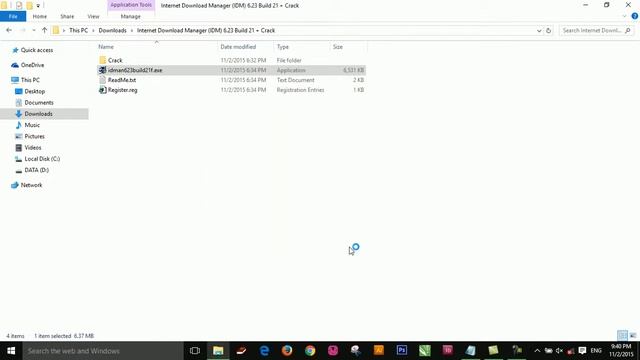Image resolution: width=640 pixels, height=360 pixels.
Task: Select Documents in navigation pane
Action: coord(39,102)
